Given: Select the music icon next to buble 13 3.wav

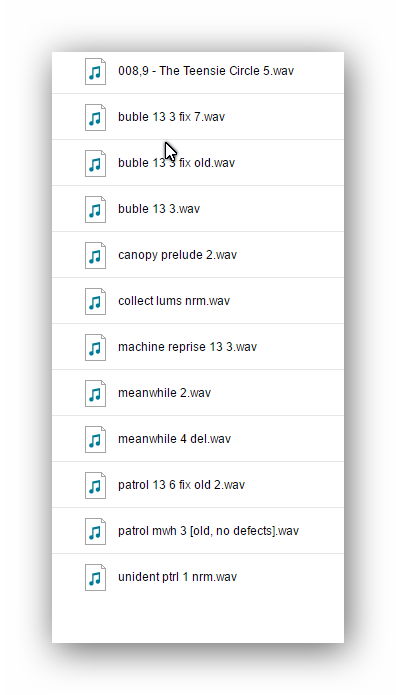Looking at the screenshot, I should point(95,210).
